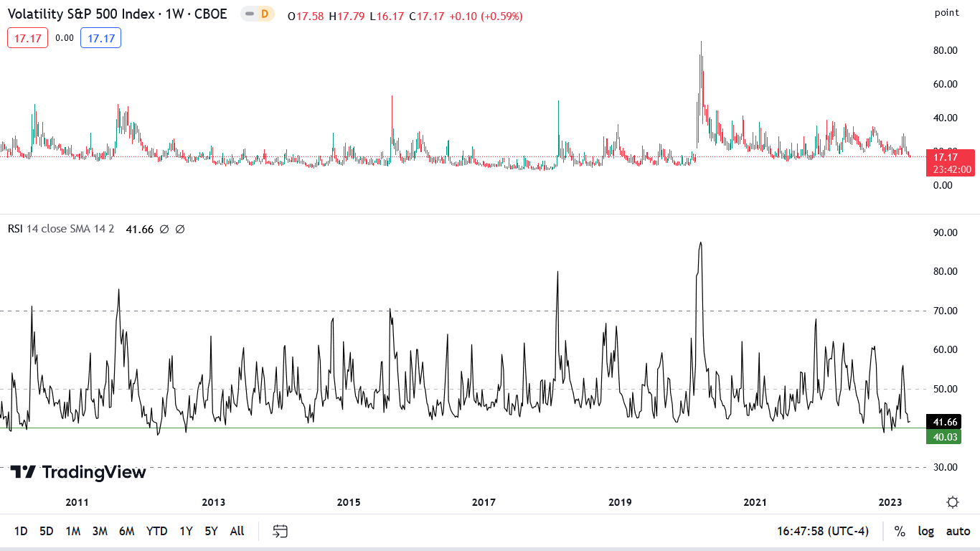
Task: Toggle percent scale mode
Action: click(899, 531)
